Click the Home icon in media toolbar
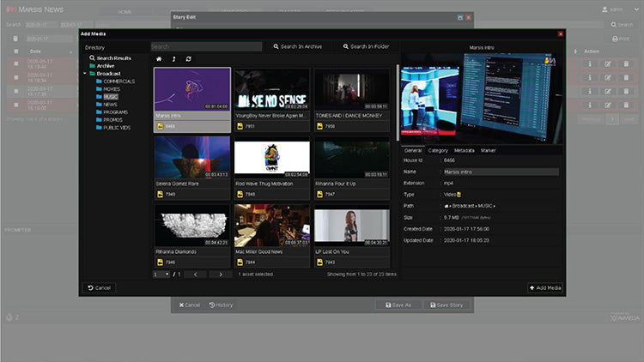 click(158, 58)
